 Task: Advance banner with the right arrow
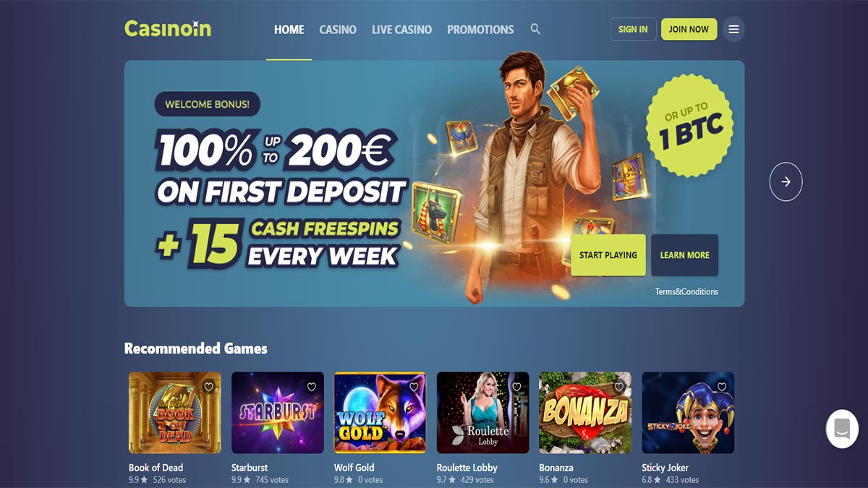pos(786,182)
